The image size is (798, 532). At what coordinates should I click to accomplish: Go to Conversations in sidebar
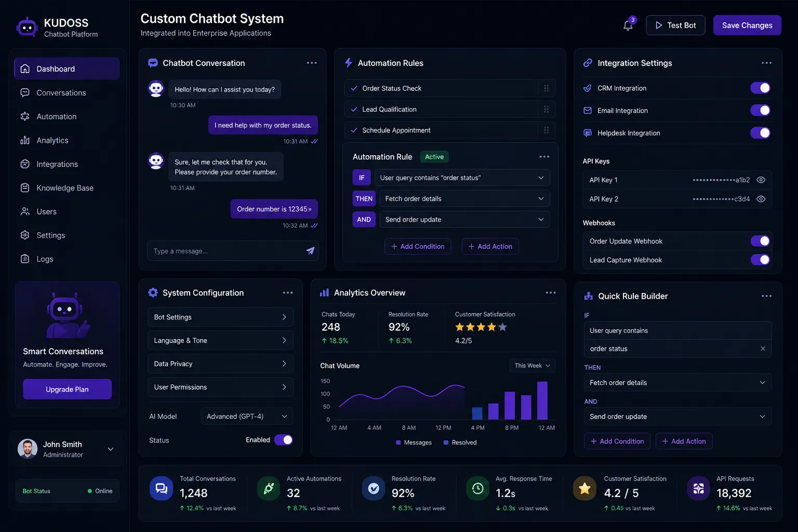click(67, 92)
